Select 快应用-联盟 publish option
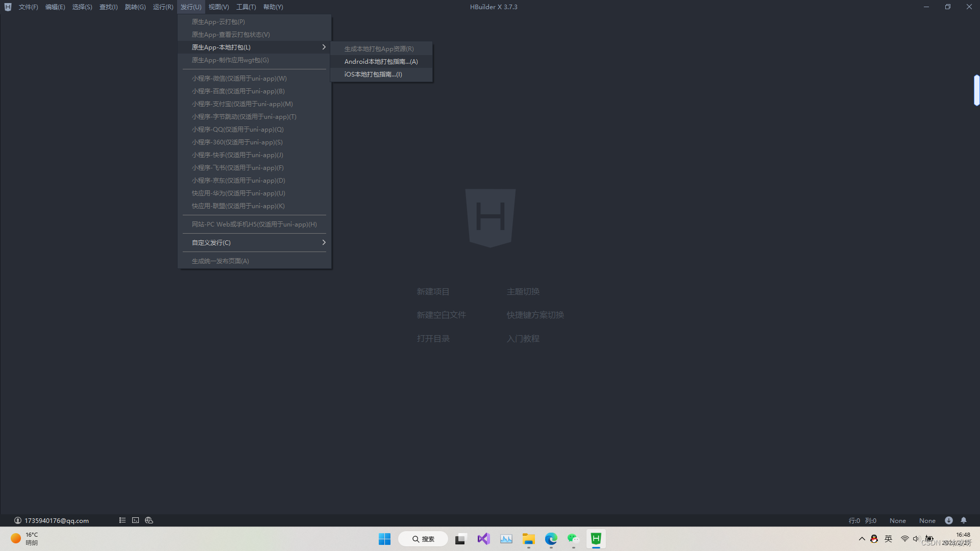980x551 pixels. pyautogui.click(x=254, y=206)
